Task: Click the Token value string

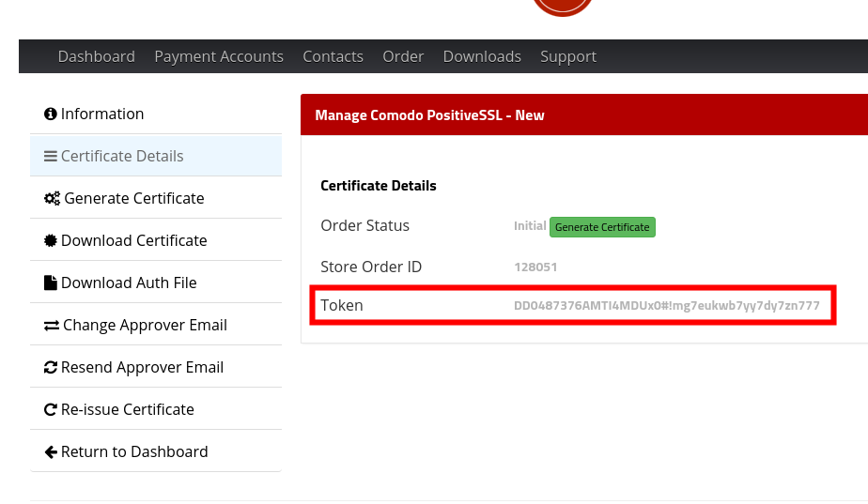Action: (x=666, y=306)
